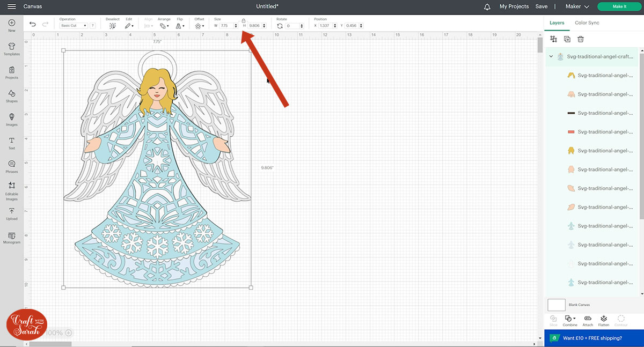This screenshot has width=644, height=347.
Task: Collapse the Svg-traditional-angel group
Action: coord(551,56)
